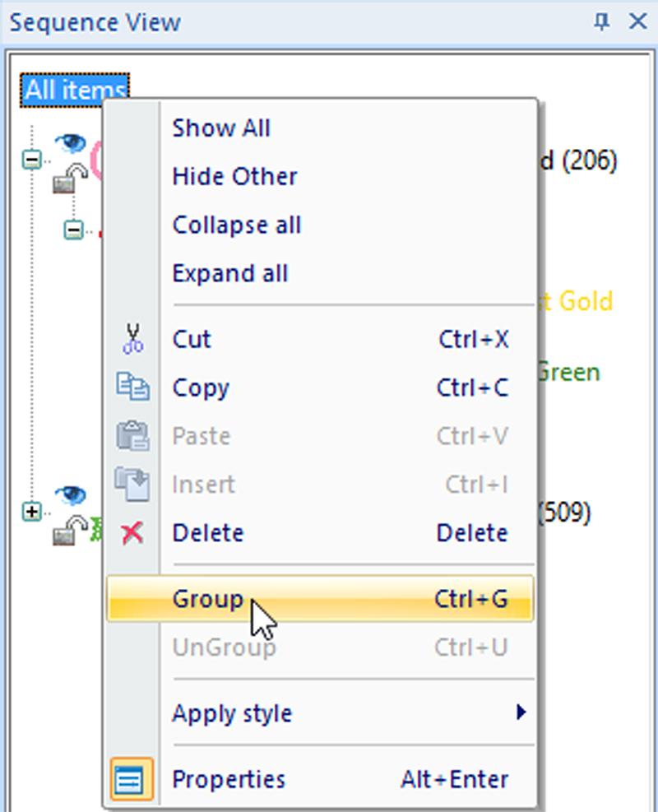Choose Group from the context menu
Viewport: 658px width, 812px height.
coord(208,599)
